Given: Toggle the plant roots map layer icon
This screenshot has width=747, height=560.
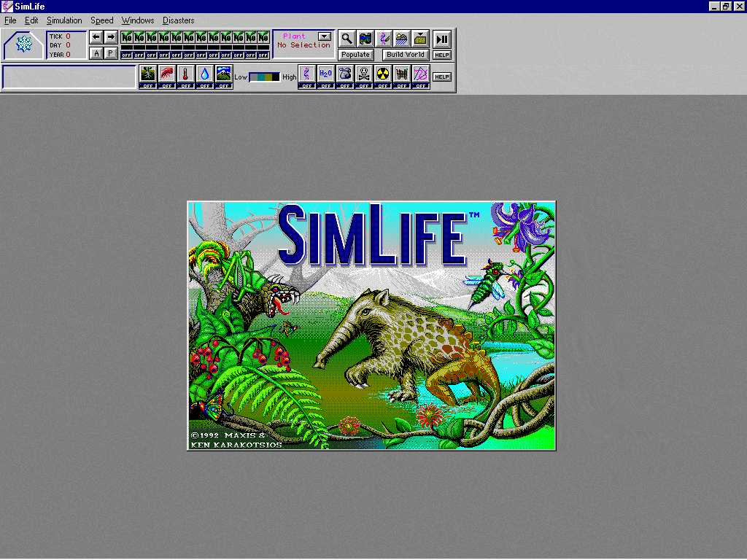Looking at the screenshot, I should [x=147, y=74].
